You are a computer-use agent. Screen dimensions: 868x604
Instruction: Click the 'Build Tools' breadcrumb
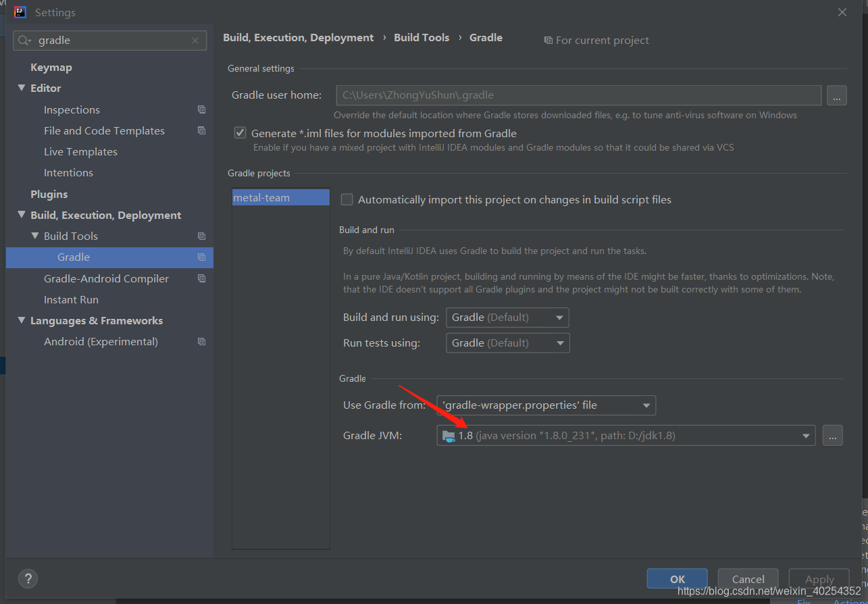(422, 38)
